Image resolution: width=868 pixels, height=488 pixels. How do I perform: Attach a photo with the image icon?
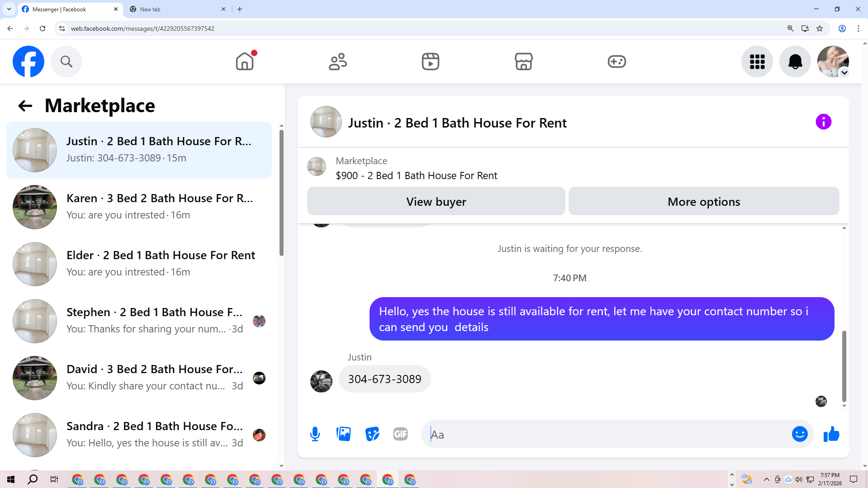point(344,434)
